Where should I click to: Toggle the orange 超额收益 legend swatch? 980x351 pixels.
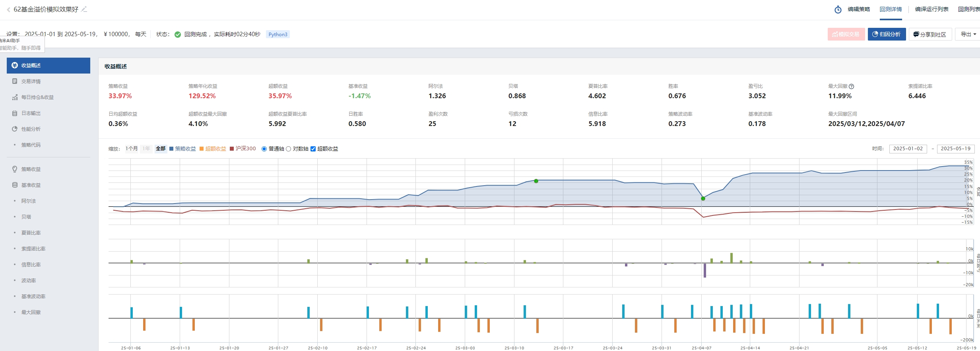tap(202, 149)
